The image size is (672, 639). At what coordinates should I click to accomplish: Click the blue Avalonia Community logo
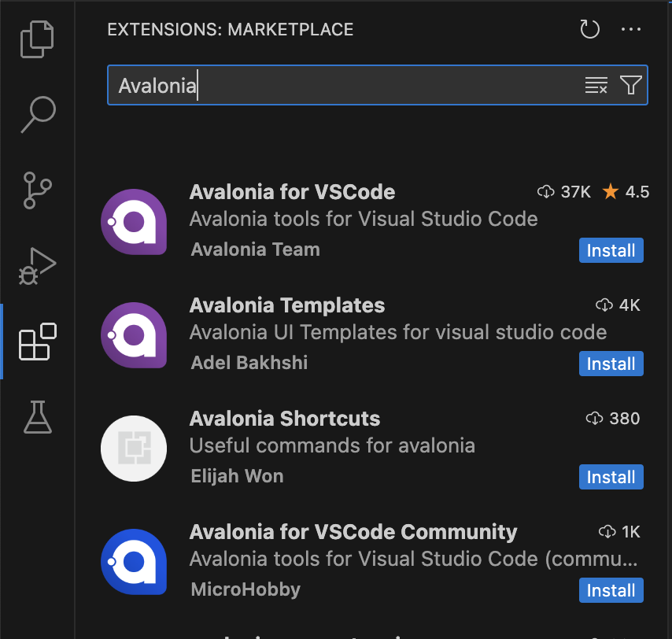[134, 562]
